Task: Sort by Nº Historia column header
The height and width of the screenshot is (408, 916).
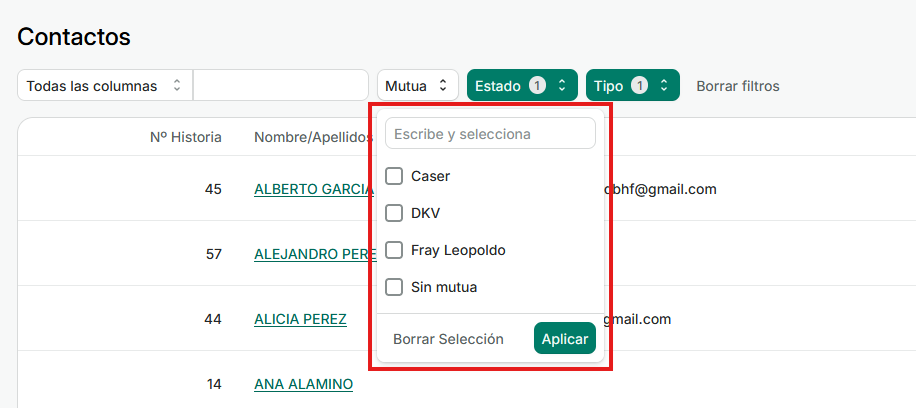Action: (186, 137)
